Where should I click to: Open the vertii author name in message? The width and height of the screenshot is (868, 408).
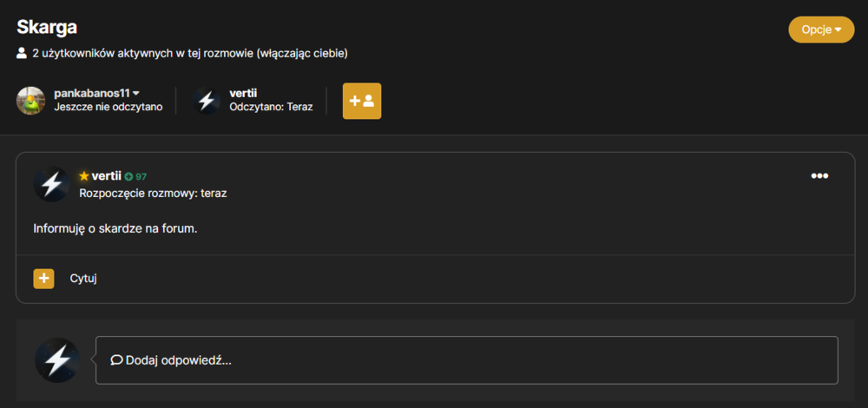coord(106,176)
